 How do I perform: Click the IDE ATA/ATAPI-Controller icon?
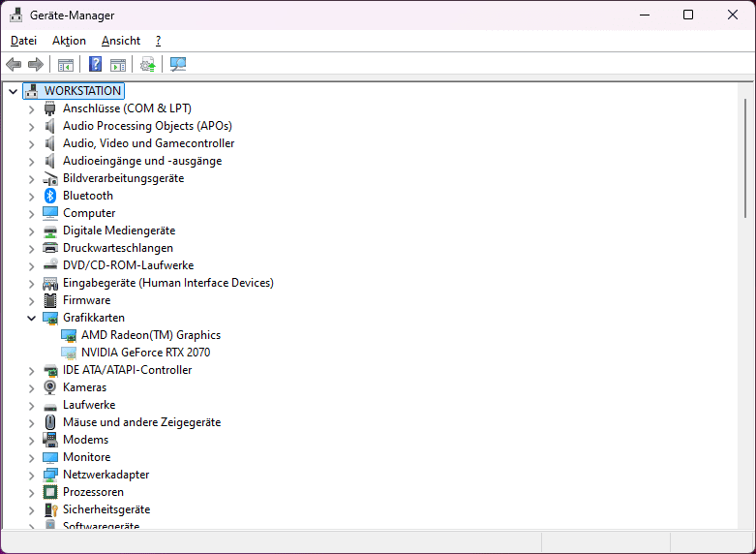[50, 370]
